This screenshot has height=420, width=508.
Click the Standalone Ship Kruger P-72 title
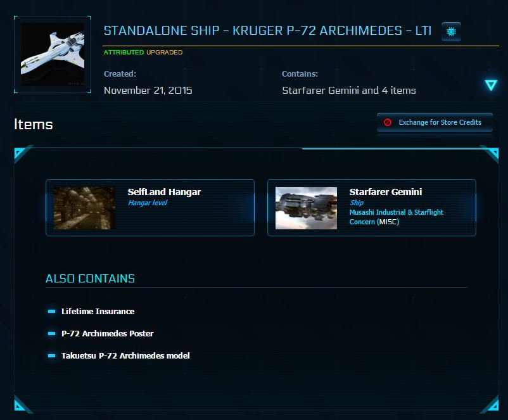(267, 31)
